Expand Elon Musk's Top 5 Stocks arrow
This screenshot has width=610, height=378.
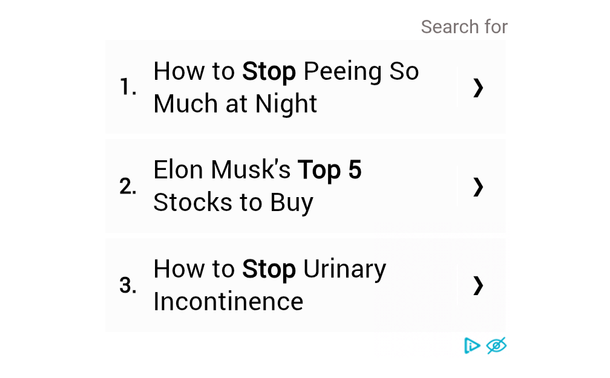point(478,187)
